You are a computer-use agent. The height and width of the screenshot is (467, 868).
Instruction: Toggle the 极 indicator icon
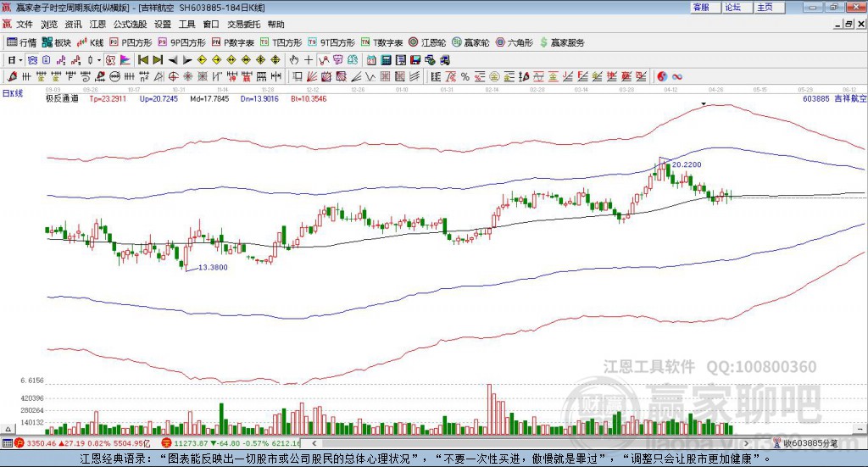(110, 60)
